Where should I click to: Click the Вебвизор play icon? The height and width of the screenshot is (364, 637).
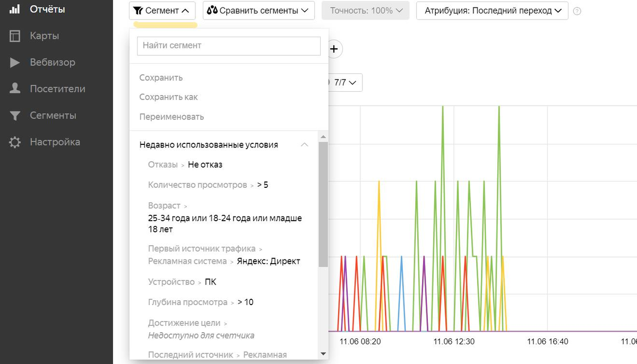(15, 62)
